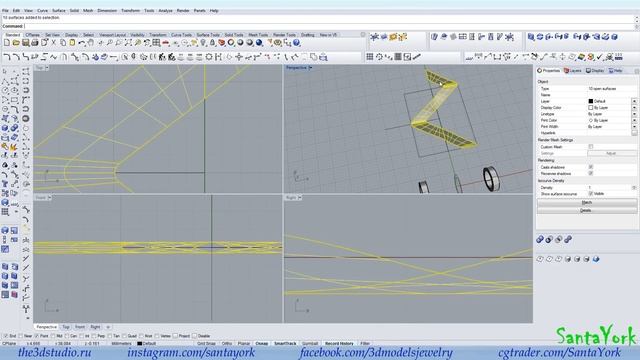The image size is (640, 360).
Task: Toggle Grid Snap in the status bar
Action: [x=207, y=344]
